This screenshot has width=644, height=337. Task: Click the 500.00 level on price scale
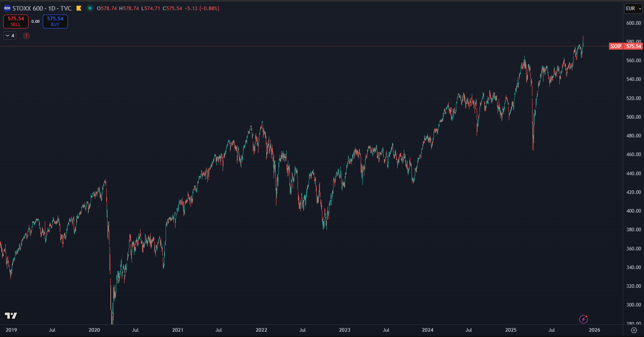[633, 117]
